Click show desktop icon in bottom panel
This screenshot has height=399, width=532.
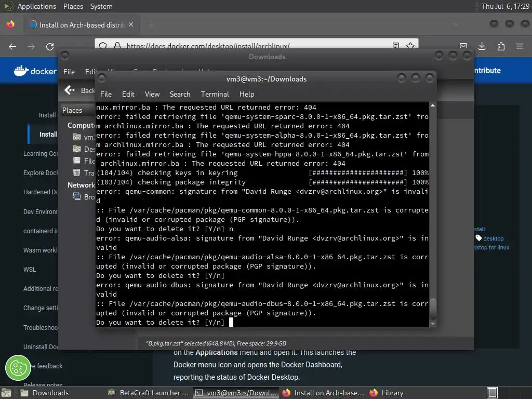[x=6, y=393]
